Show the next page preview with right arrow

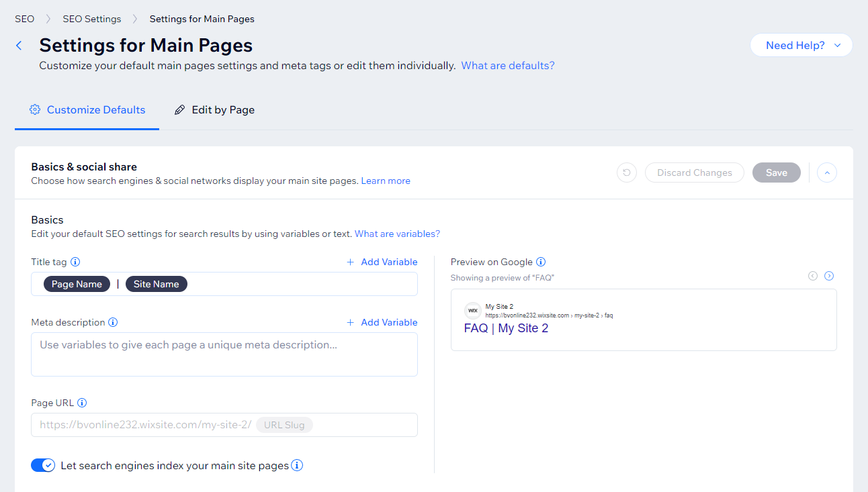[x=828, y=275]
